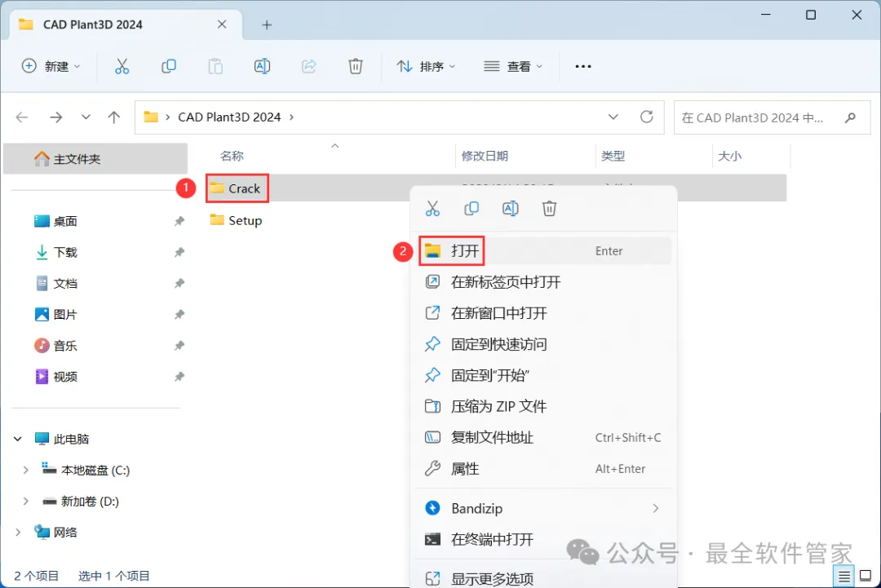Screen dimensions: 881x588
Task: Collapse the 此电脑 tree node
Action: pyautogui.click(x=18, y=440)
